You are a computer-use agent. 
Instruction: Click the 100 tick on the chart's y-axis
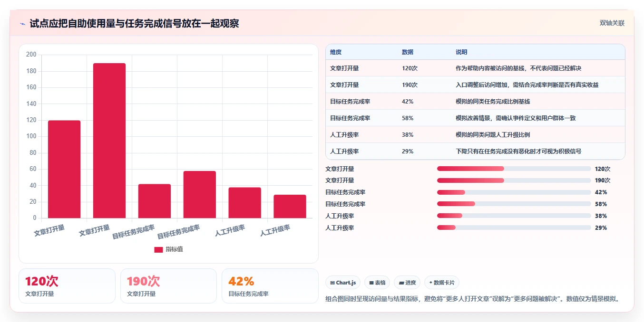pos(31,136)
